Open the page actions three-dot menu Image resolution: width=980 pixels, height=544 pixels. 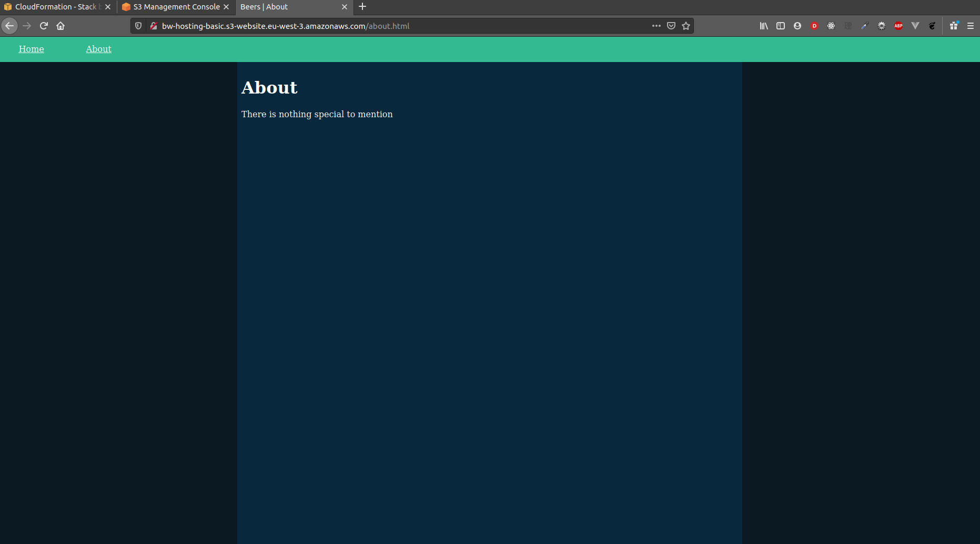[656, 26]
